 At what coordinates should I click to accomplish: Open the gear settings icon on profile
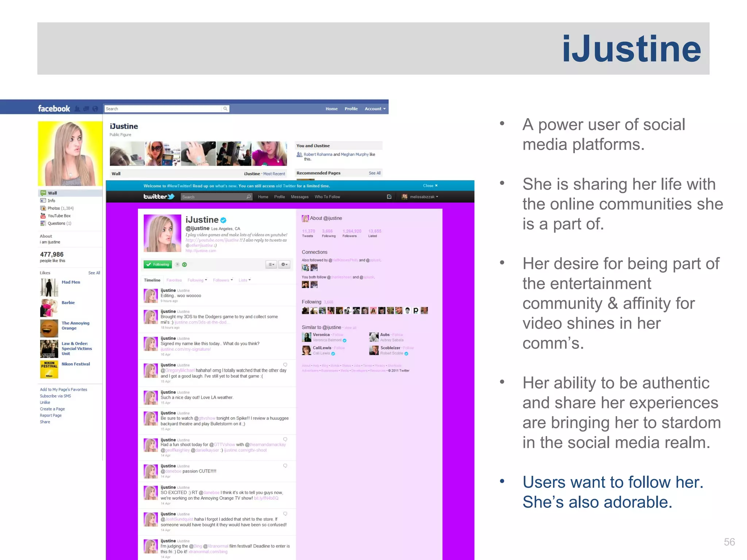[284, 265]
